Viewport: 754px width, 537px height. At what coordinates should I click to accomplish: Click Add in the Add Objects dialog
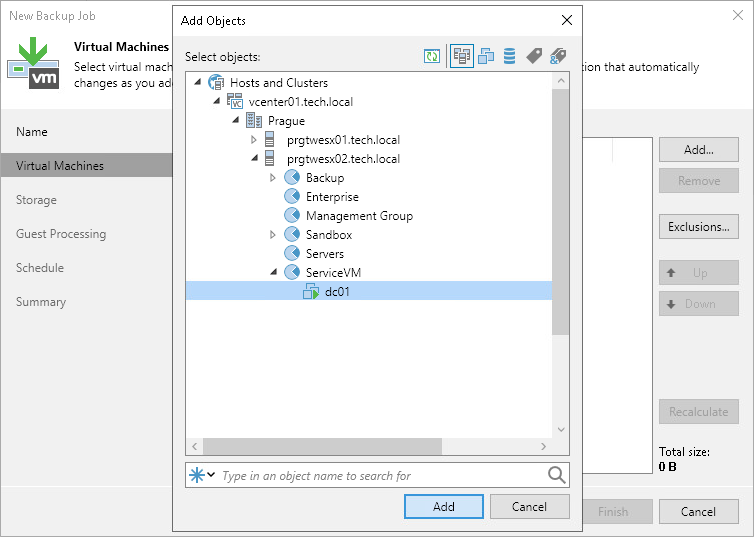443,506
